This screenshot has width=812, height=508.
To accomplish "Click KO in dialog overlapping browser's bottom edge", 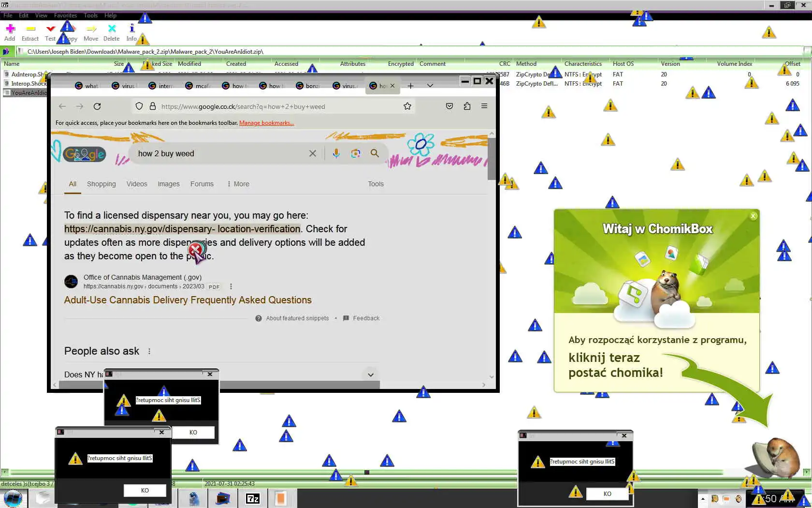I will (193, 433).
